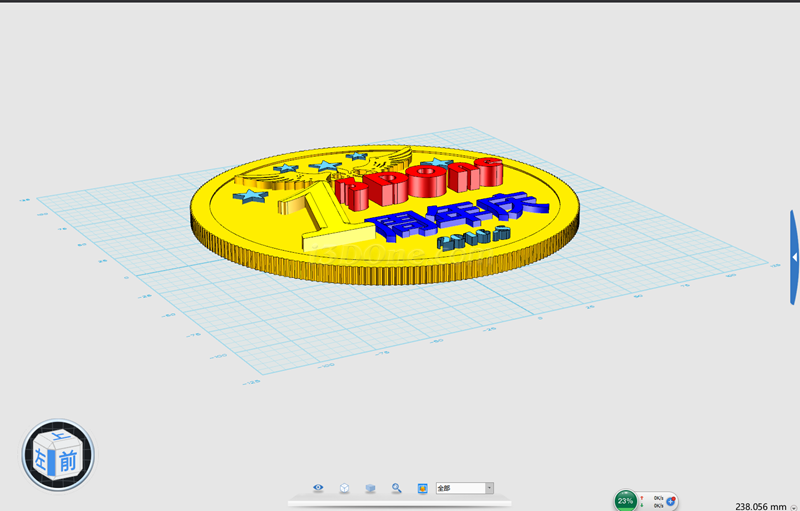Click the 前 face of view cube
800x511 pixels.
coord(67,460)
